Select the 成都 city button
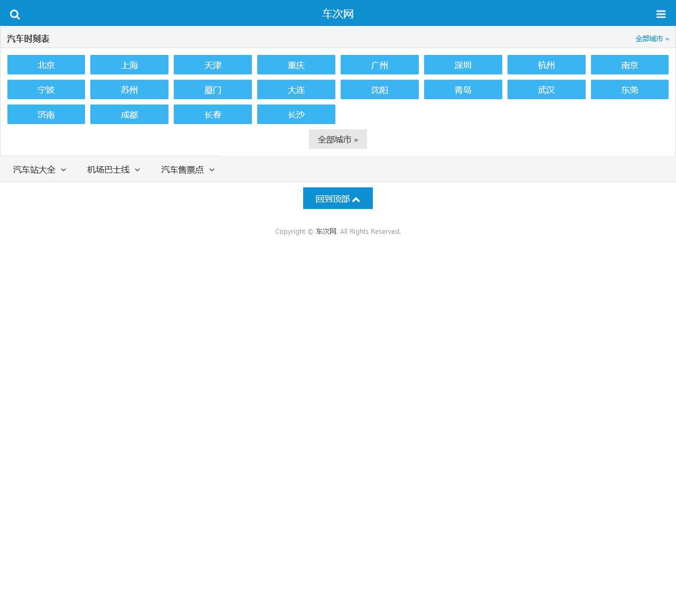 coord(129,115)
